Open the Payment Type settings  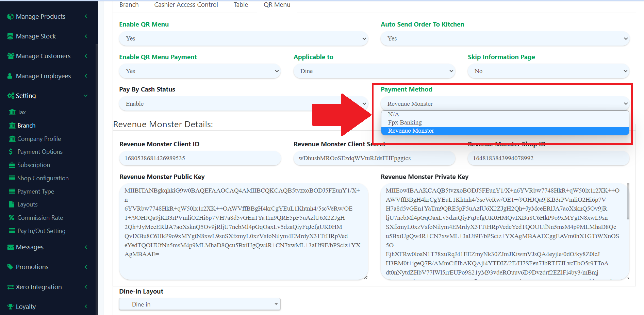click(x=35, y=191)
